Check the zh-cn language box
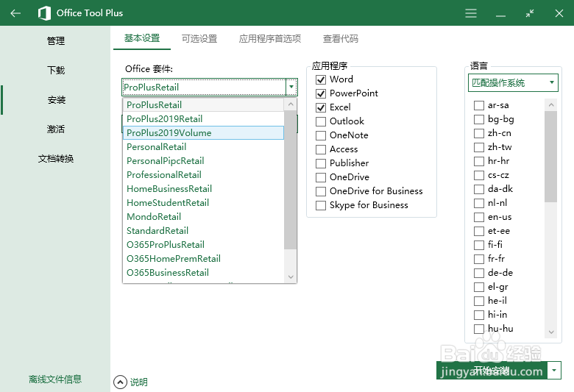Image resolution: width=574 pixels, height=392 pixels. tap(479, 133)
